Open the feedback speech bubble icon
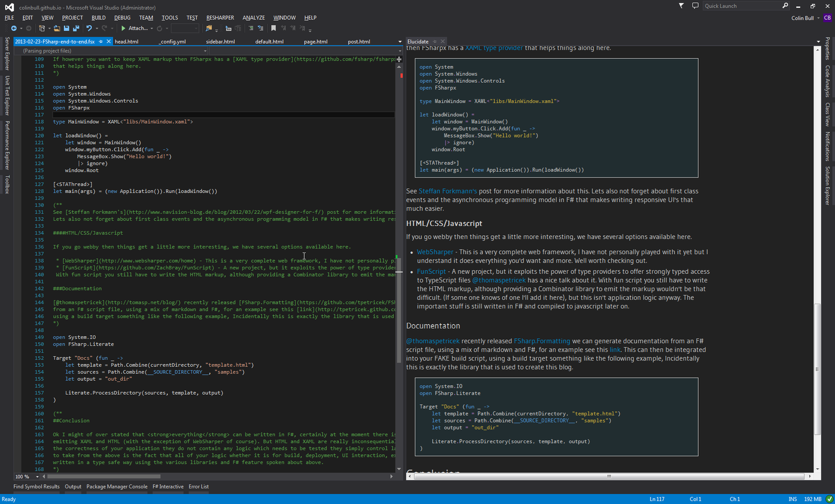This screenshot has height=504, width=835. 695,6
